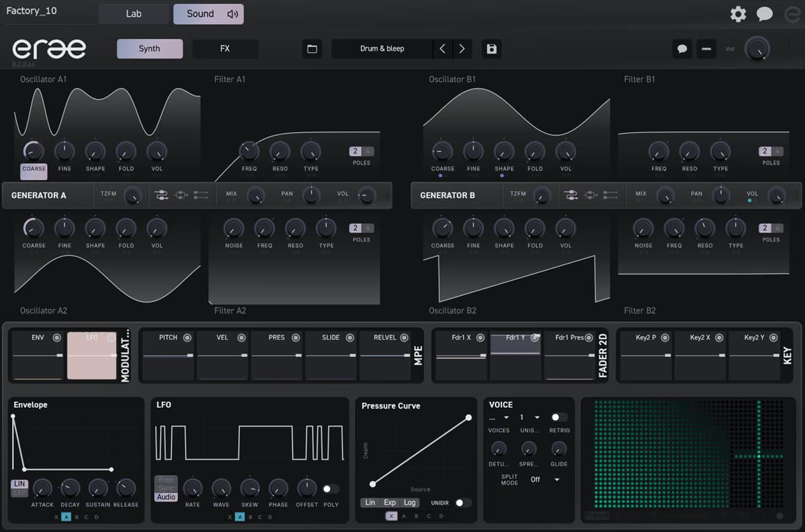Open the Synth page

150,49
